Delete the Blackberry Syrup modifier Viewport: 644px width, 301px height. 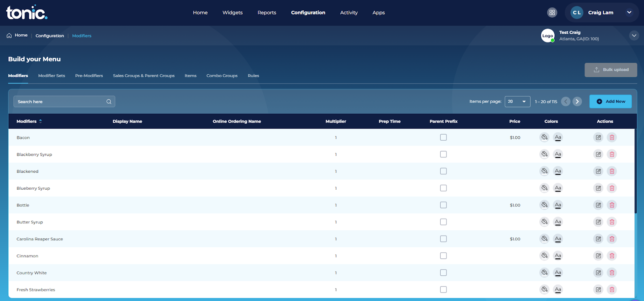pos(612,154)
